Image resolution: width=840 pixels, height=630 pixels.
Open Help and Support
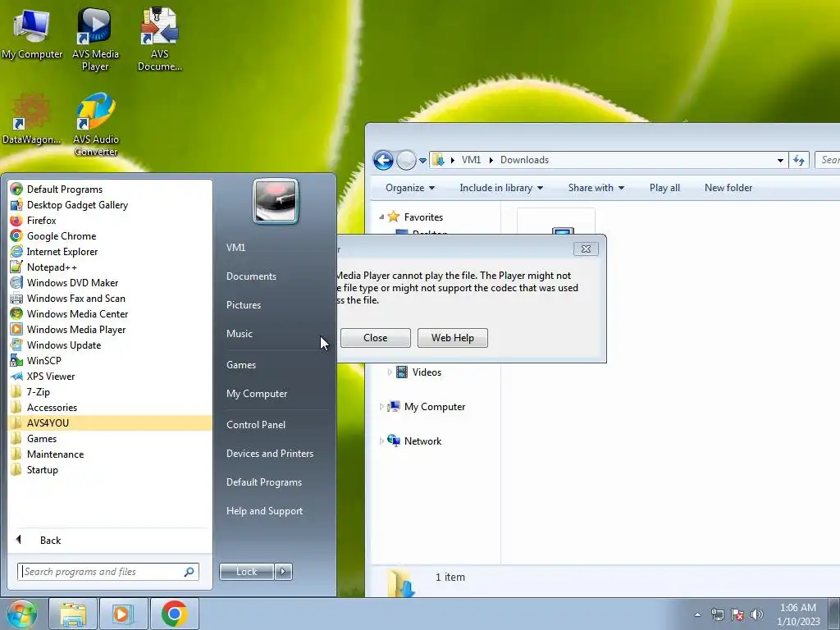(265, 511)
